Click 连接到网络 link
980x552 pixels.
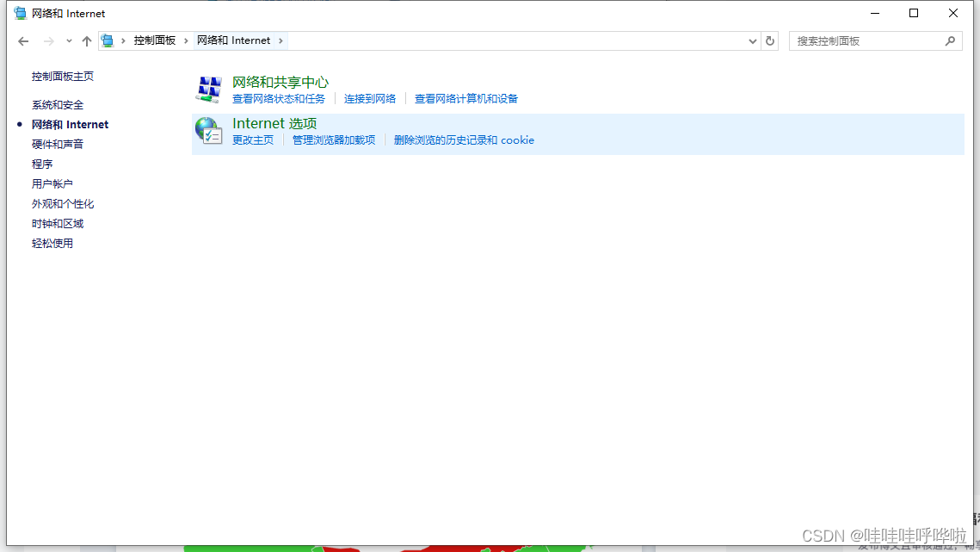pos(370,99)
